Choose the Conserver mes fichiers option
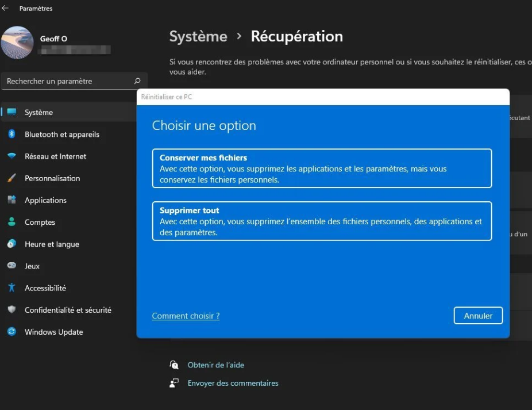This screenshot has width=532, height=410. tap(322, 168)
